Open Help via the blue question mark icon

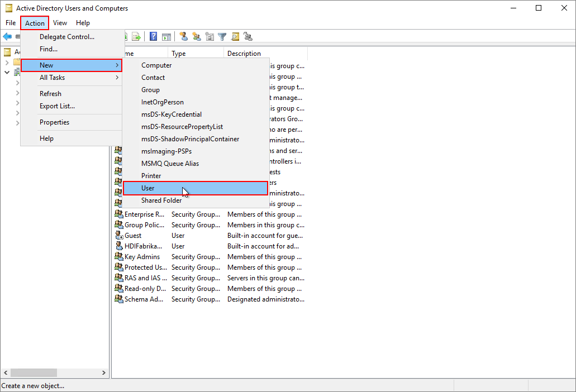154,36
